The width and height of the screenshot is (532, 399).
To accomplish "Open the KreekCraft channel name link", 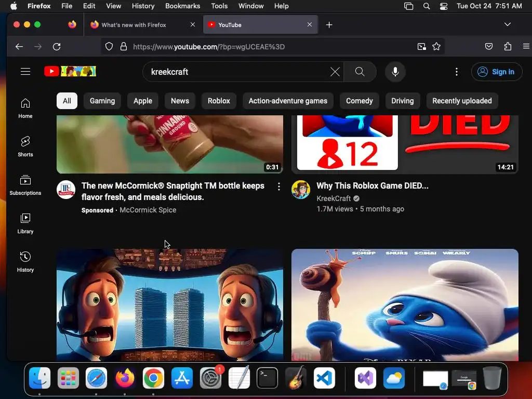I will (334, 198).
